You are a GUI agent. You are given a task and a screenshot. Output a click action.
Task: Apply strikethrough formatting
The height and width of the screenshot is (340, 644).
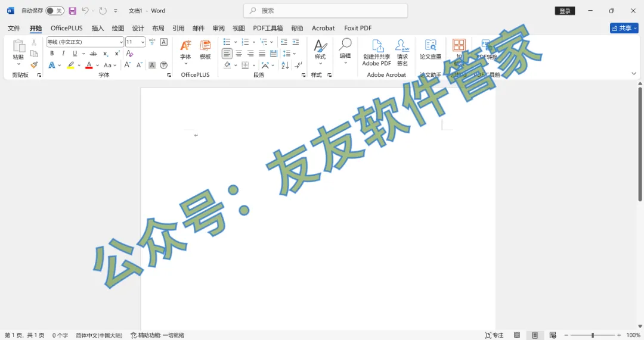pyautogui.click(x=94, y=54)
